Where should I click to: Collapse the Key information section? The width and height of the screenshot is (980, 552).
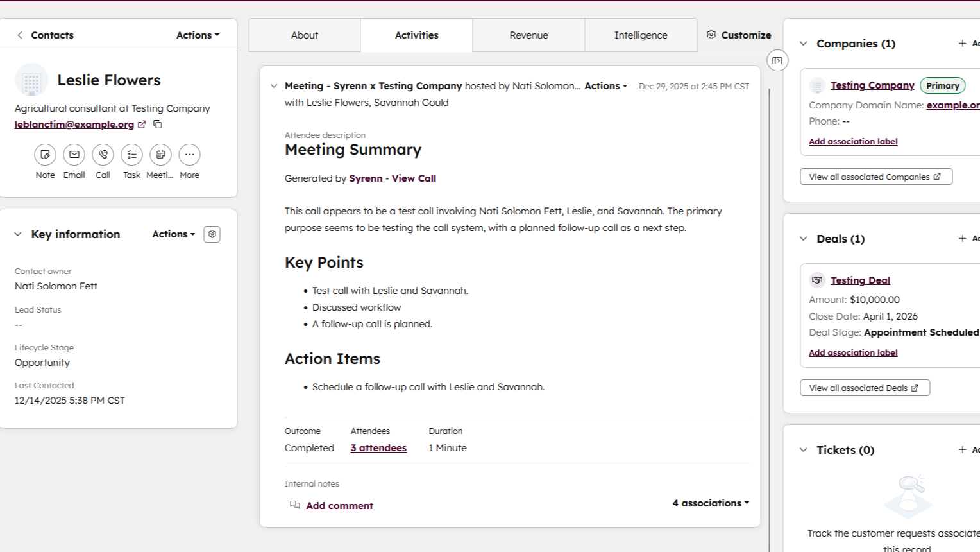pos(18,234)
